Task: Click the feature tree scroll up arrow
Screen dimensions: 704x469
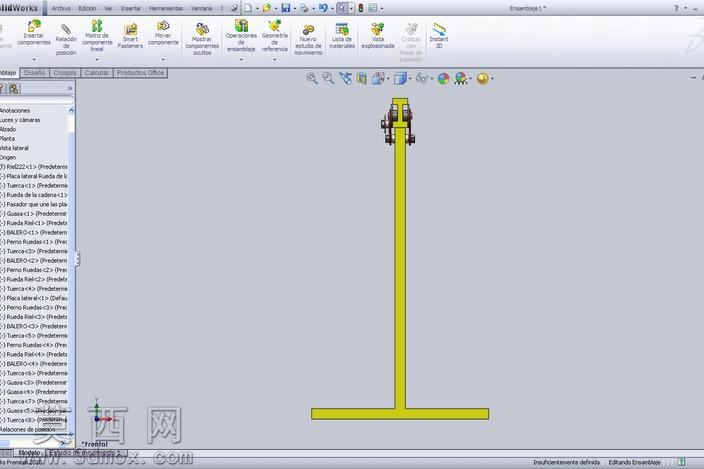Action: coord(71,110)
